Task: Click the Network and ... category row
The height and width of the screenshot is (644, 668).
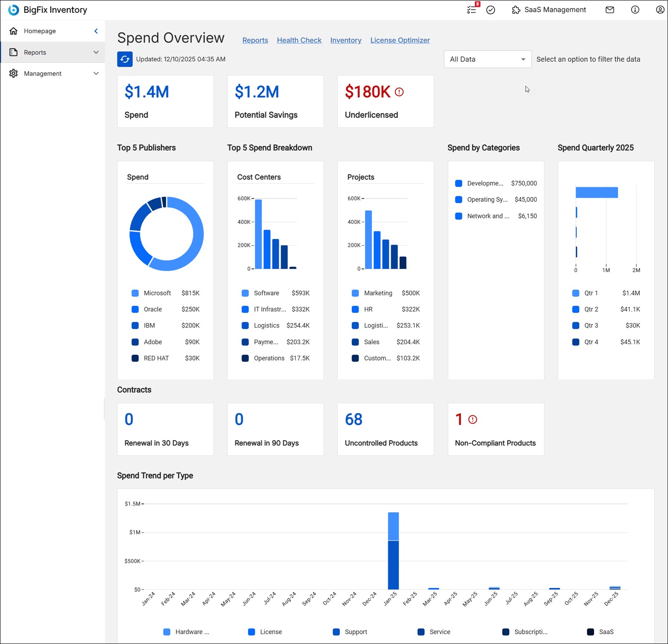Action: pos(496,216)
